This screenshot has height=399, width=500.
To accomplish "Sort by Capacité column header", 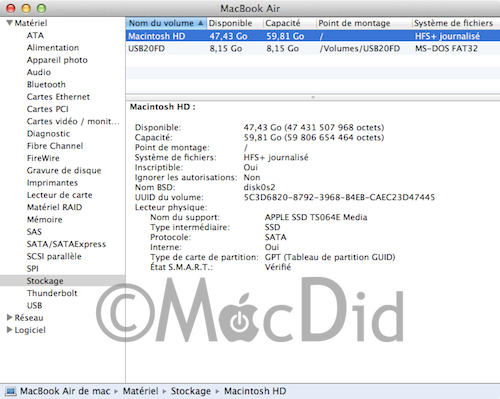I will 289,23.
